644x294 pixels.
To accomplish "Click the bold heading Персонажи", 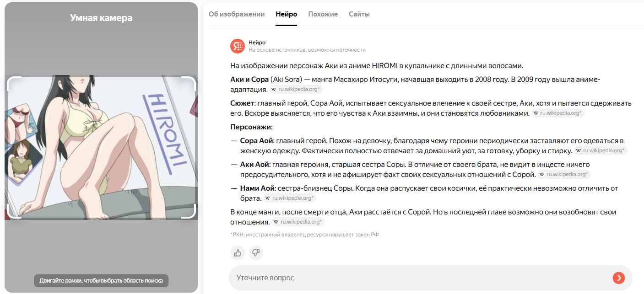I will tap(251, 127).
